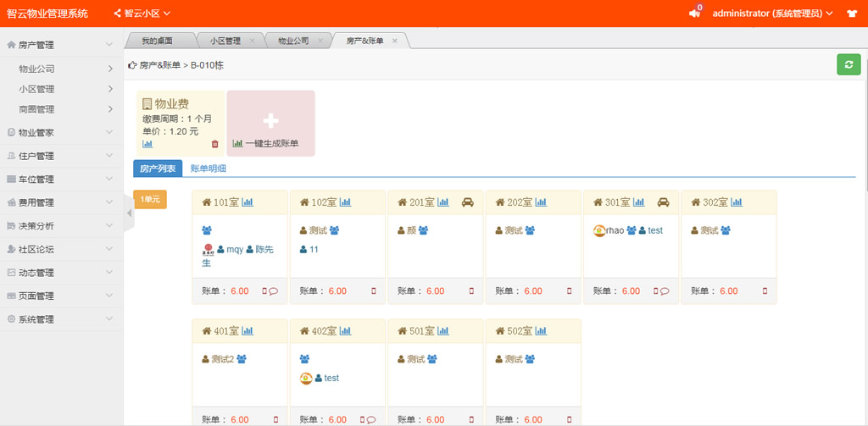Image resolution: width=868 pixels, height=426 pixels.
Task: Switch to the 我的桌面 tab
Action: tap(156, 41)
